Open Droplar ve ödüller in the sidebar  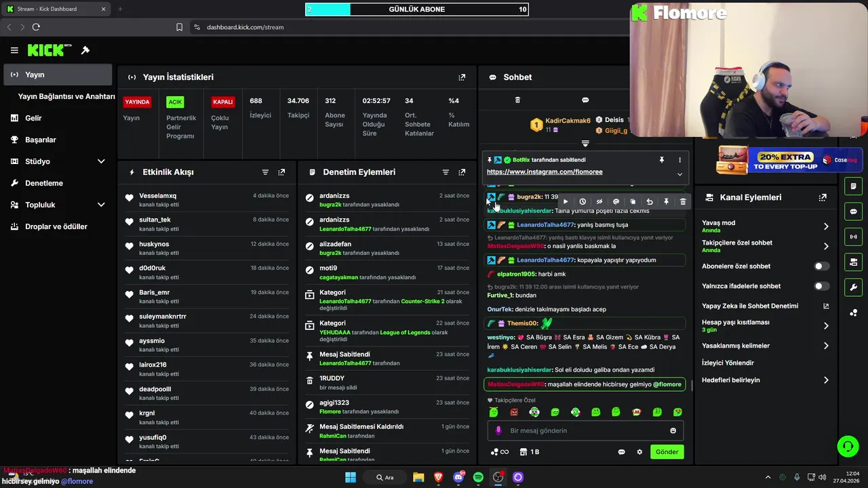(x=58, y=226)
